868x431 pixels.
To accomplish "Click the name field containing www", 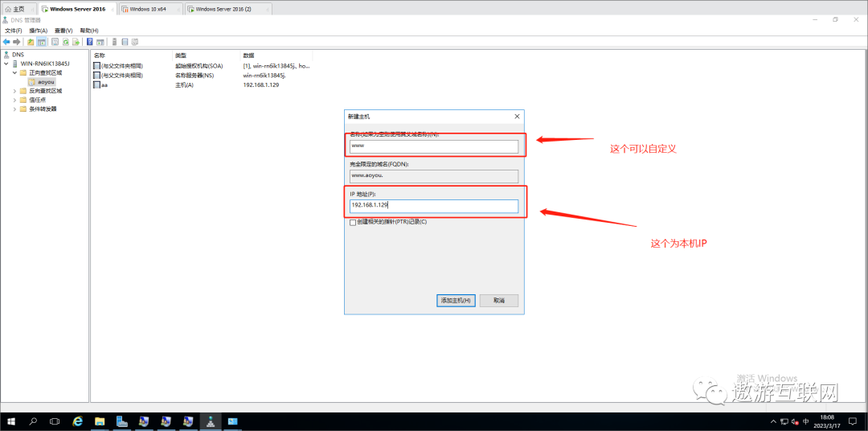I will 433,146.
